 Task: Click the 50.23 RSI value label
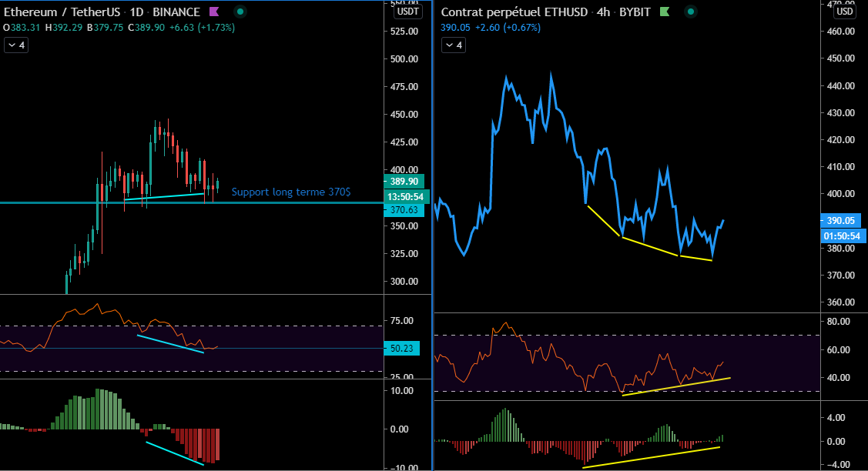[x=404, y=349]
